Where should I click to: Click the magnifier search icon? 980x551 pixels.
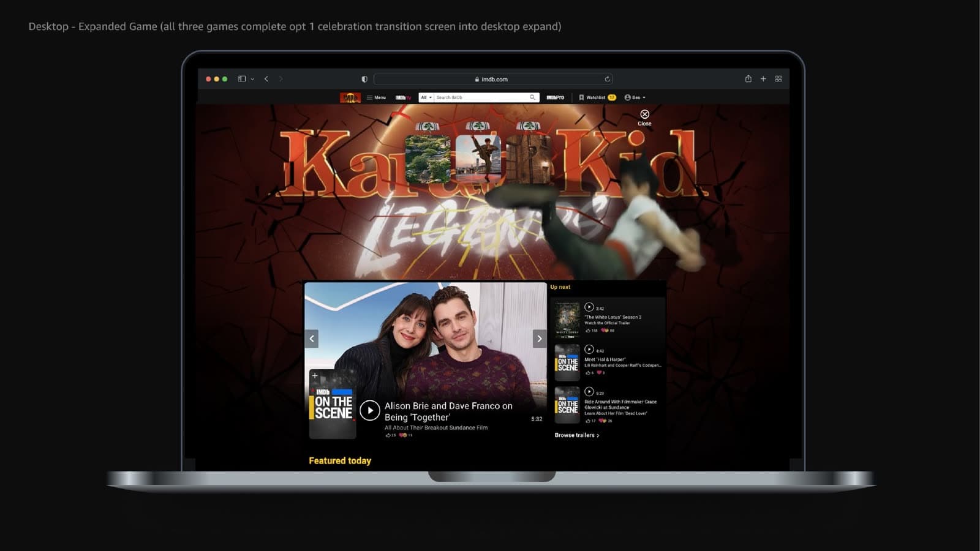click(532, 97)
